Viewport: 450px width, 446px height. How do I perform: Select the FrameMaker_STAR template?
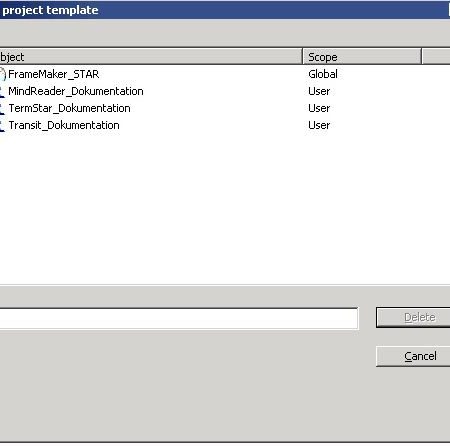53,74
